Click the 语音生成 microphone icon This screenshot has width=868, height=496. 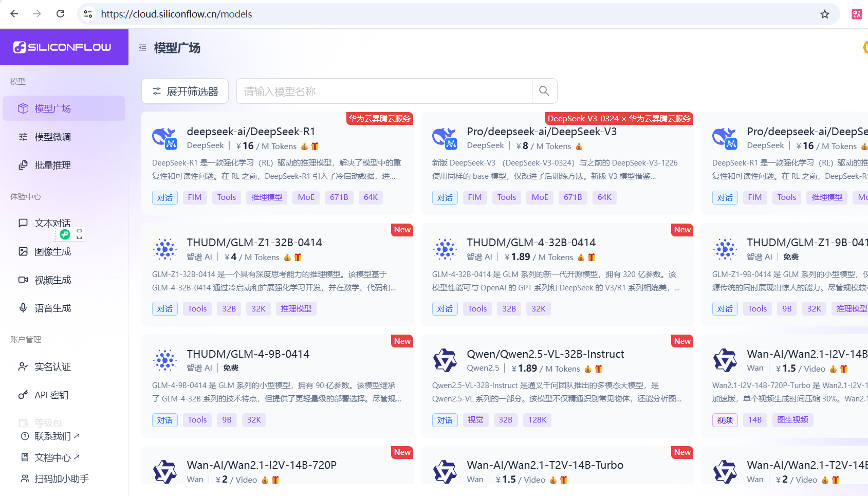(x=23, y=308)
